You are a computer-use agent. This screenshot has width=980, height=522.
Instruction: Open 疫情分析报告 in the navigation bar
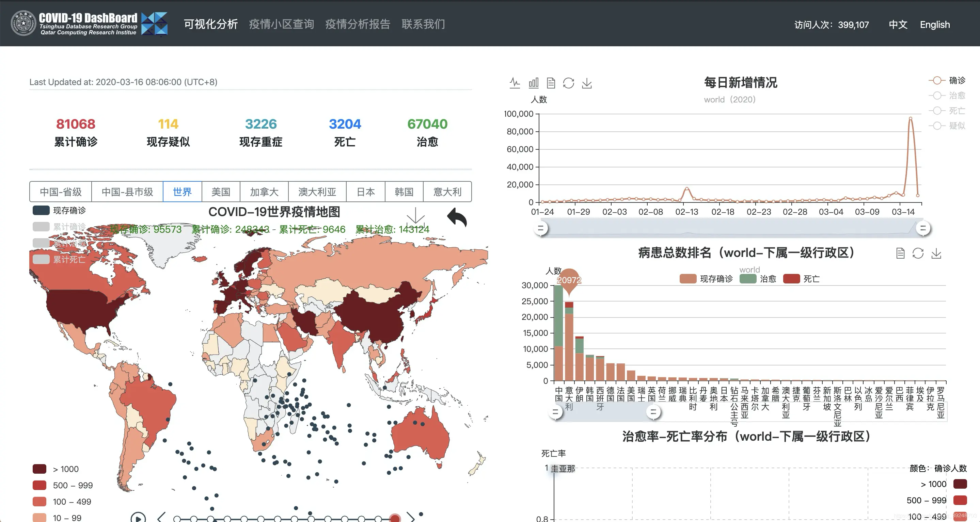click(x=357, y=24)
